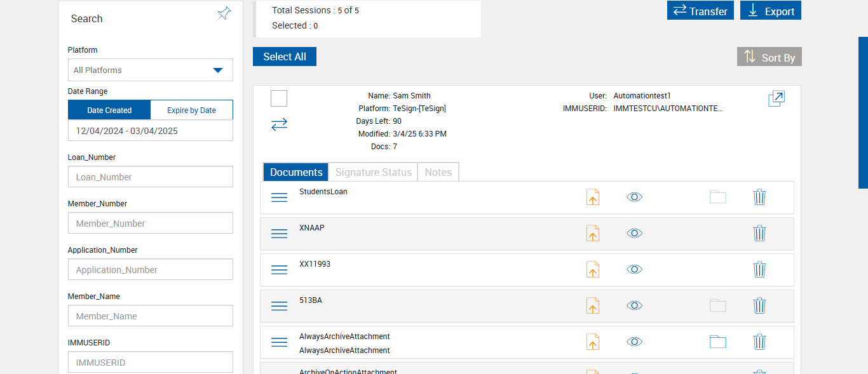Open Sam Smith session in new window
Screen dimensions: 868x374
776,99
